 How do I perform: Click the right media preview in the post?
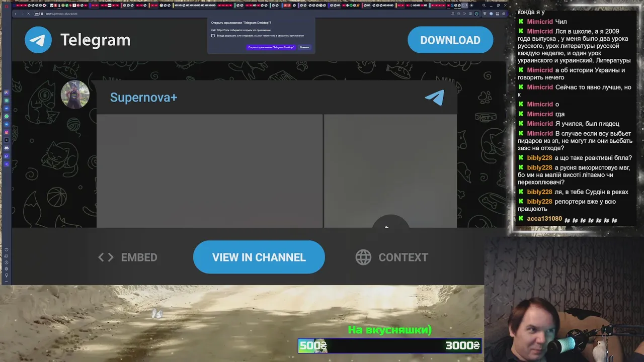tap(390, 171)
